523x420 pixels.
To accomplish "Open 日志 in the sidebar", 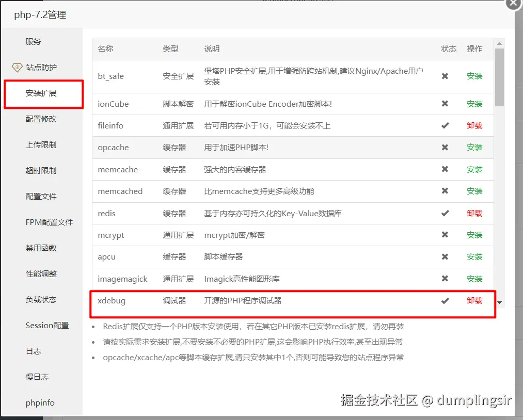I will tap(34, 351).
